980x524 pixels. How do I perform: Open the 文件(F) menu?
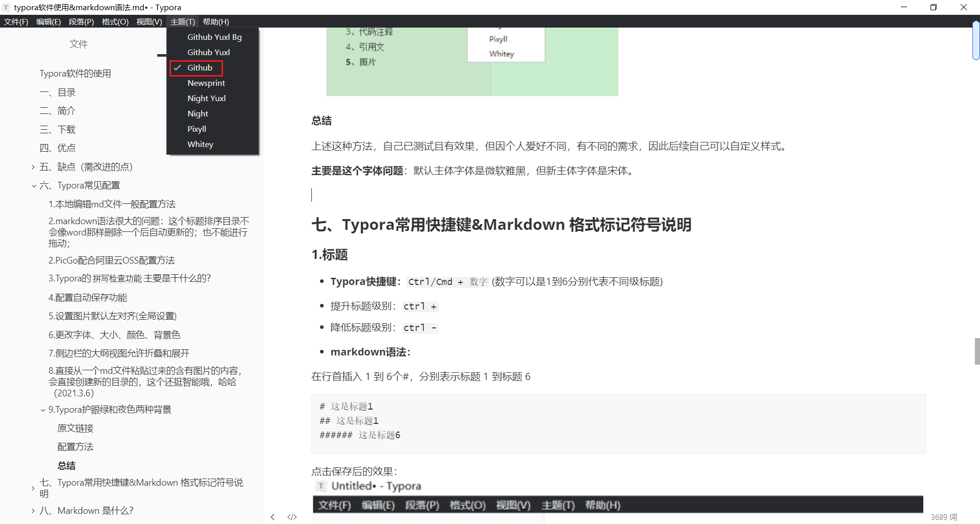point(16,21)
